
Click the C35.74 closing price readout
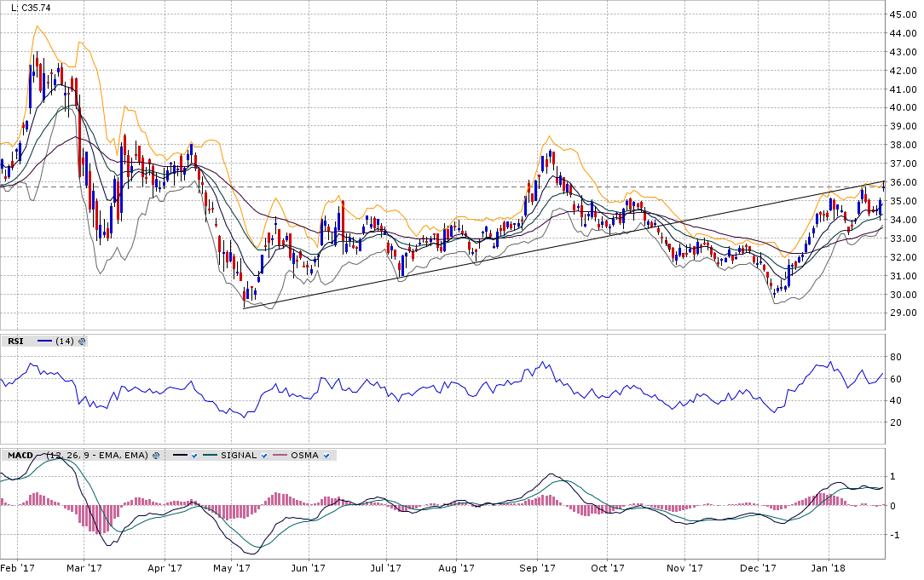tap(32, 8)
